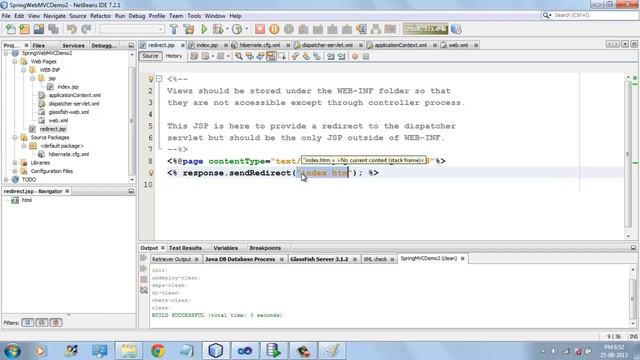Image resolution: width=640 pixels, height=360 pixels.
Task: Collapse the Source Packages node
Action: [x=15, y=138]
